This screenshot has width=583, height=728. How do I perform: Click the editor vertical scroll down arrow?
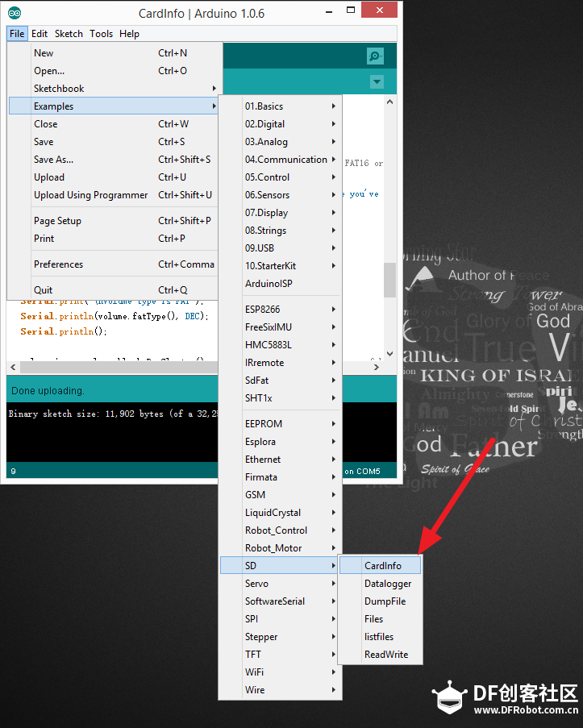click(389, 354)
